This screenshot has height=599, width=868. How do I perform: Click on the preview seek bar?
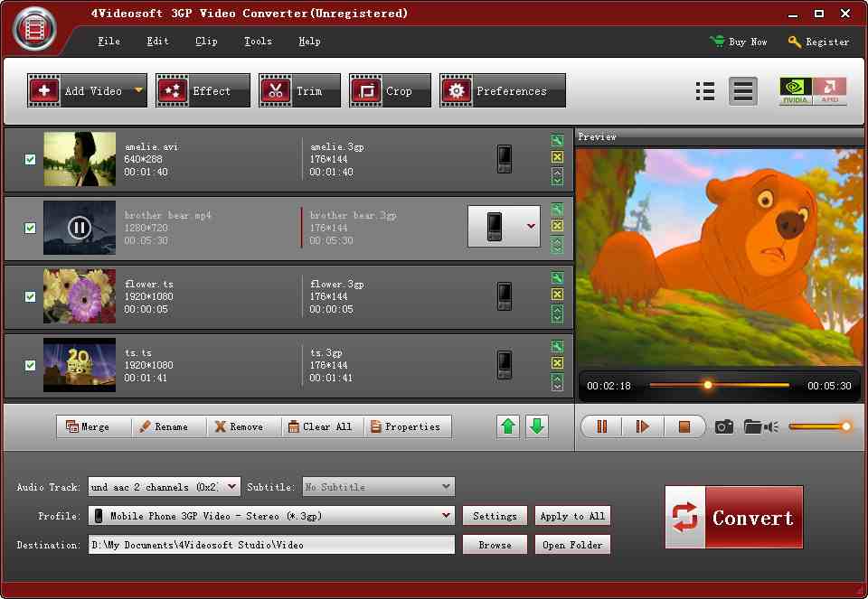719,385
